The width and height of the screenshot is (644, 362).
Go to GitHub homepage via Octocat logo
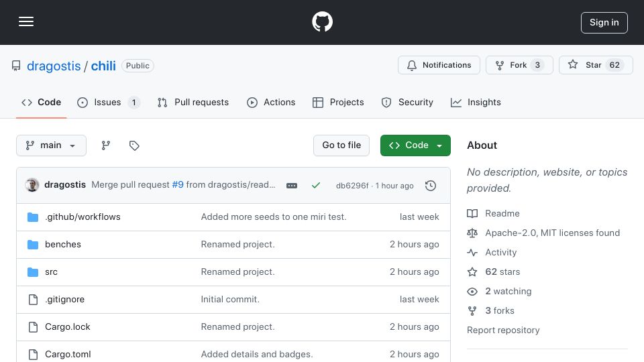tap(322, 21)
